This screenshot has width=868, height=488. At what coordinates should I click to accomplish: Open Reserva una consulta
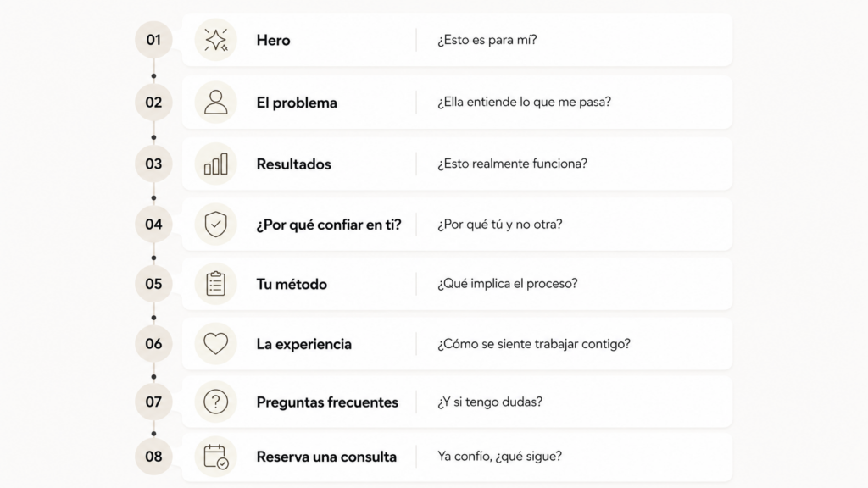tap(326, 457)
